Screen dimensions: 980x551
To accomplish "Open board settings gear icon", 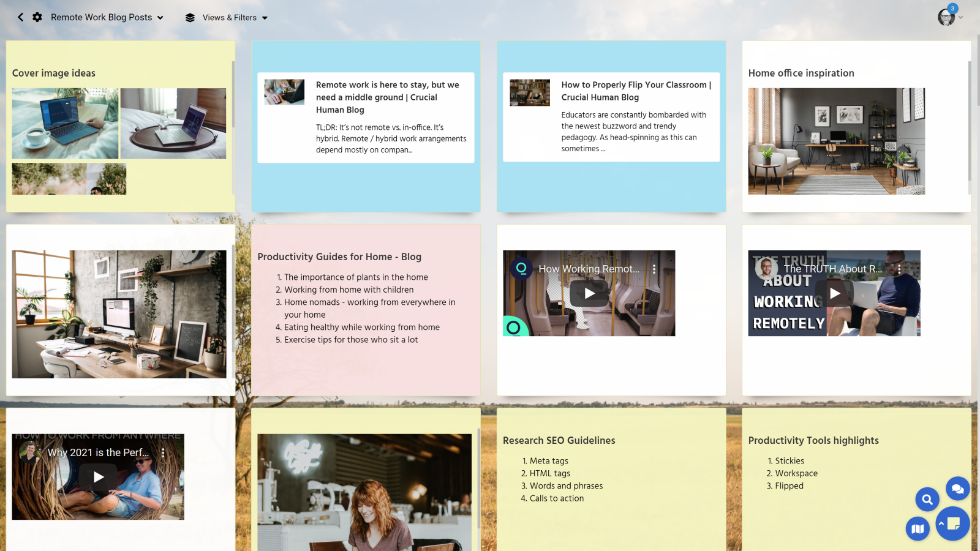I will click(x=37, y=17).
